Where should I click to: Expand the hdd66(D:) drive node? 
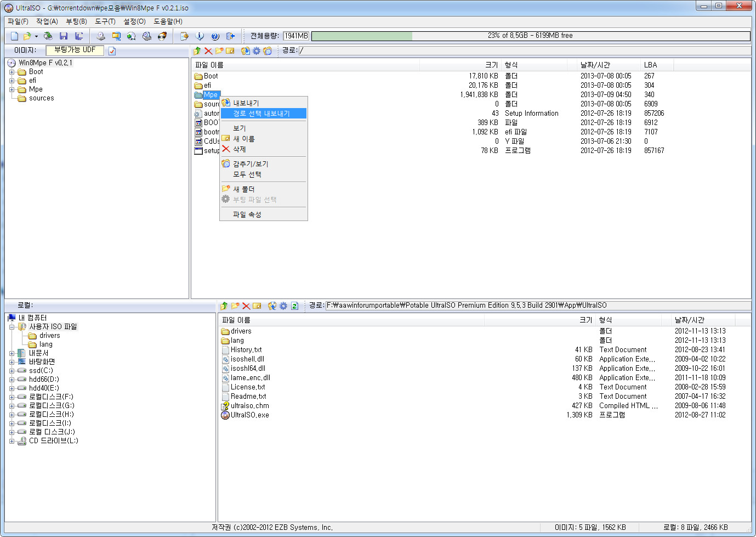pyautogui.click(x=12, y=380)
